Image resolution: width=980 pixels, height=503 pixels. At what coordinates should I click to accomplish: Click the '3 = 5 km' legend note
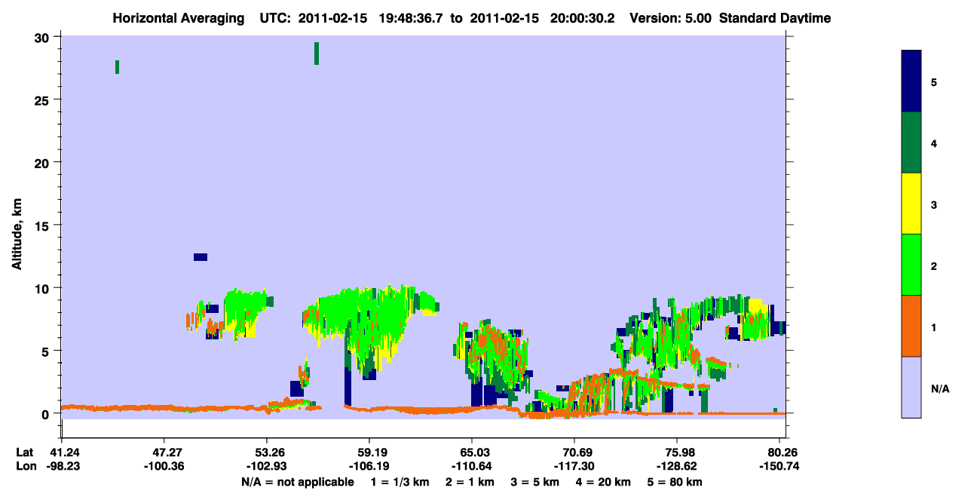click(536, 482)
